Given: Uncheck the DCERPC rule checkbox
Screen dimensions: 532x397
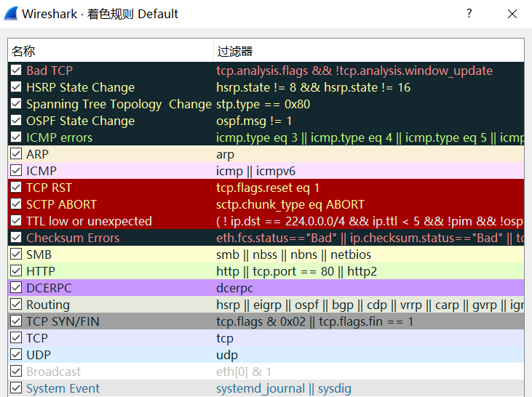Looking at the screenshot, I should pyautogui.click(x=16, y=287).
